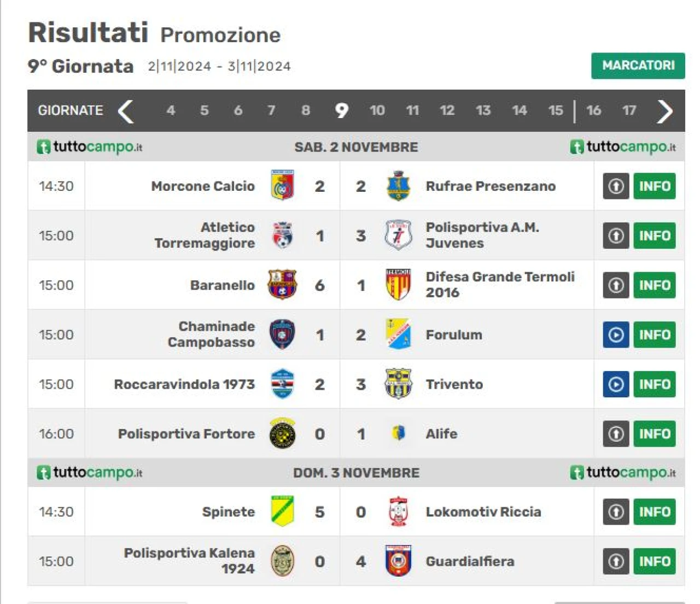The width and height of the screenshot is (700, 604).
Task: Click the Guardialfiera team crest
Action: point(398,561)
